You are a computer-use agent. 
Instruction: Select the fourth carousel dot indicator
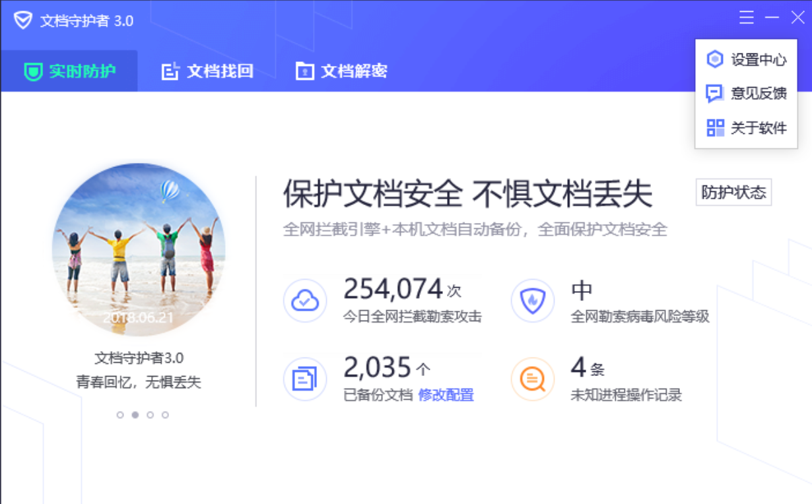(x=165, y=415)
